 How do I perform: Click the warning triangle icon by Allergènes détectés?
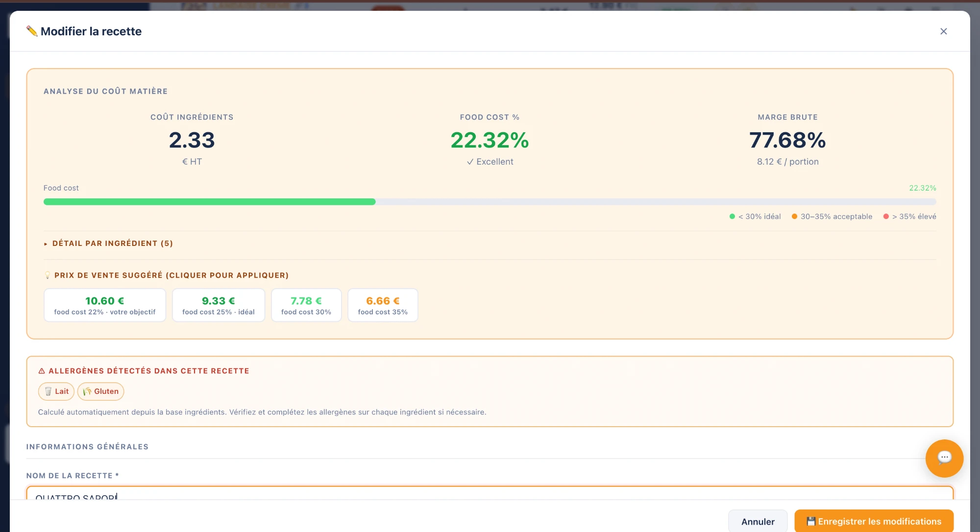(x=42, y=371)
